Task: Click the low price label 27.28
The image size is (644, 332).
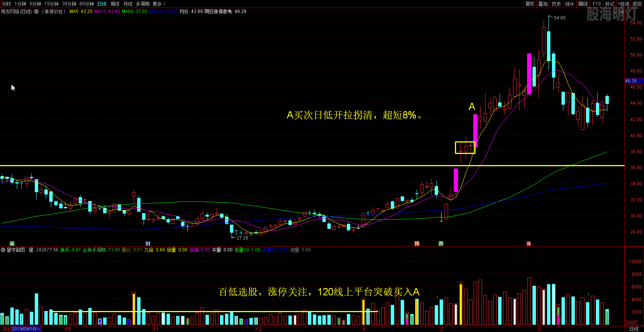Action: coord(242,238)
